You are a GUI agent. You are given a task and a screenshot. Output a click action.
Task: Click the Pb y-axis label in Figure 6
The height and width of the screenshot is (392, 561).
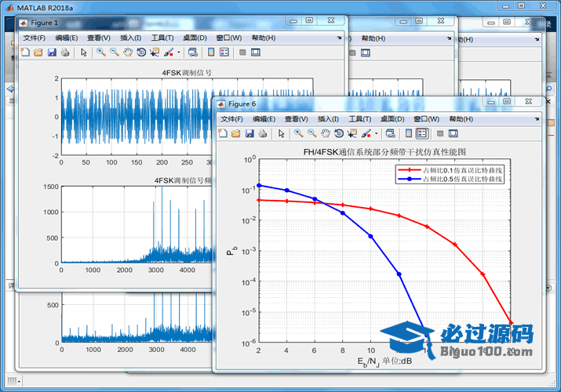(231, 250)
